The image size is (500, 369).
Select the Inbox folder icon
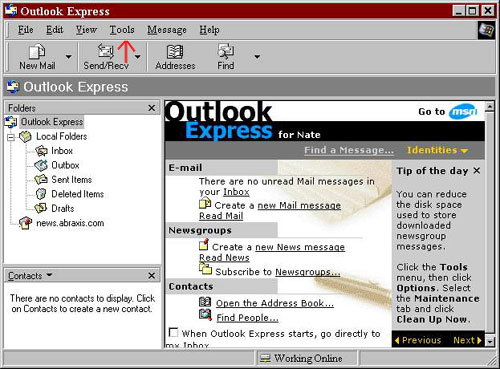coord(42,151)
